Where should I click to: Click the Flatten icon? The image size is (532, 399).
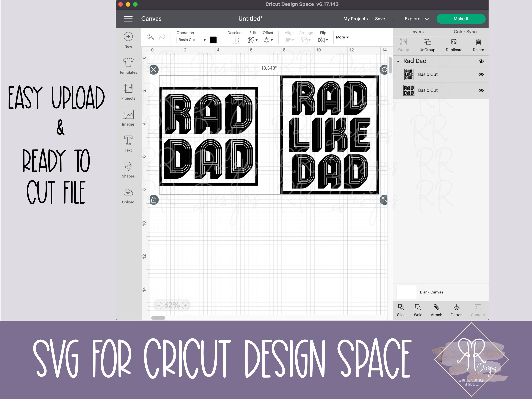click(456, 310)
